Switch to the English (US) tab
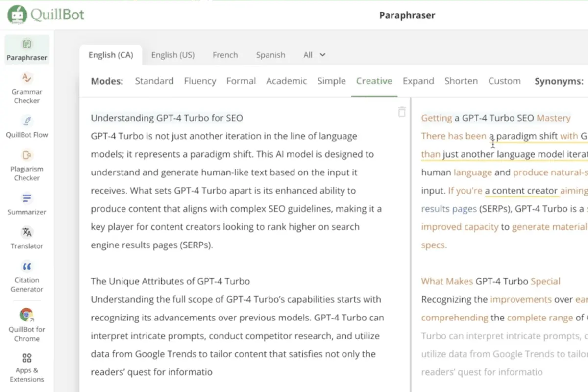Viewport: 588px width, 392px height. pos(173,55)
